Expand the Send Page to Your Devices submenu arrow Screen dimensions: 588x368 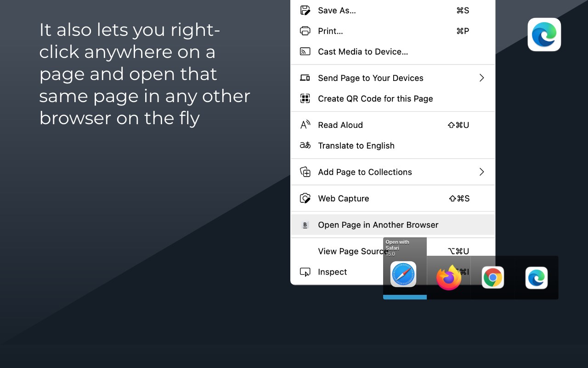click(482, 78)
